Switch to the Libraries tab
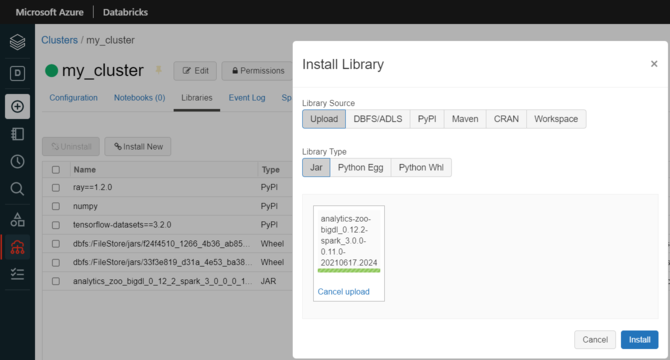This screenshot has height=360, width=670. (197, 98)
